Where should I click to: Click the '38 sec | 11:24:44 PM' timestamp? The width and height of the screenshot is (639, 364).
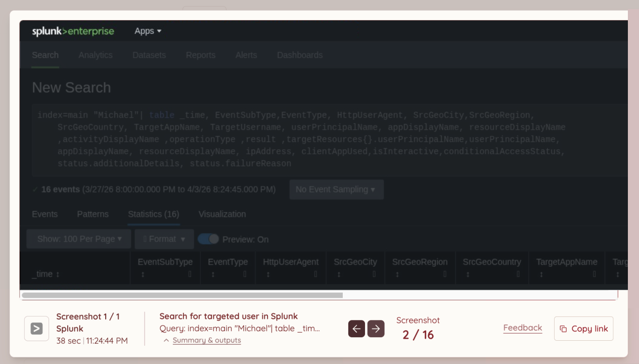(92, 341)
